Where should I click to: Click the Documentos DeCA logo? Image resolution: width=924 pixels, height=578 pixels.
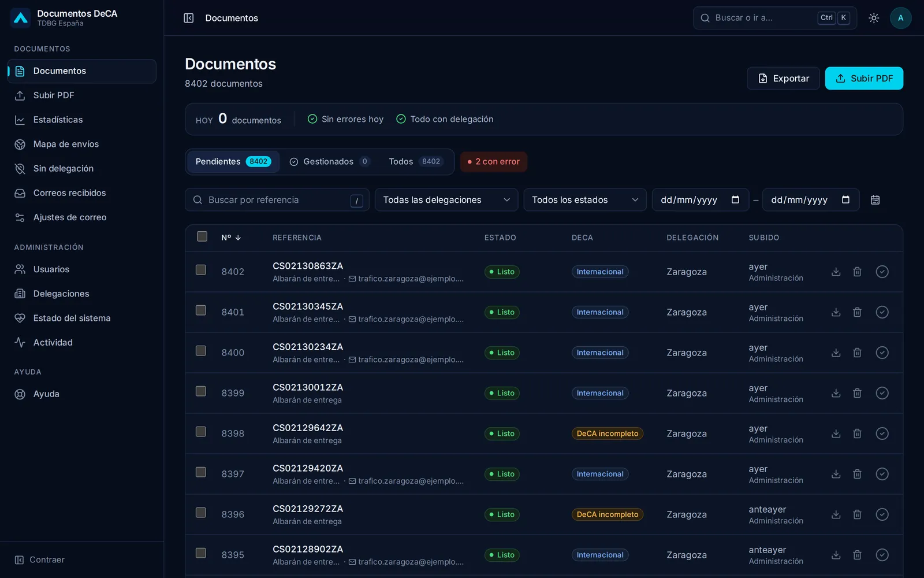21,18
